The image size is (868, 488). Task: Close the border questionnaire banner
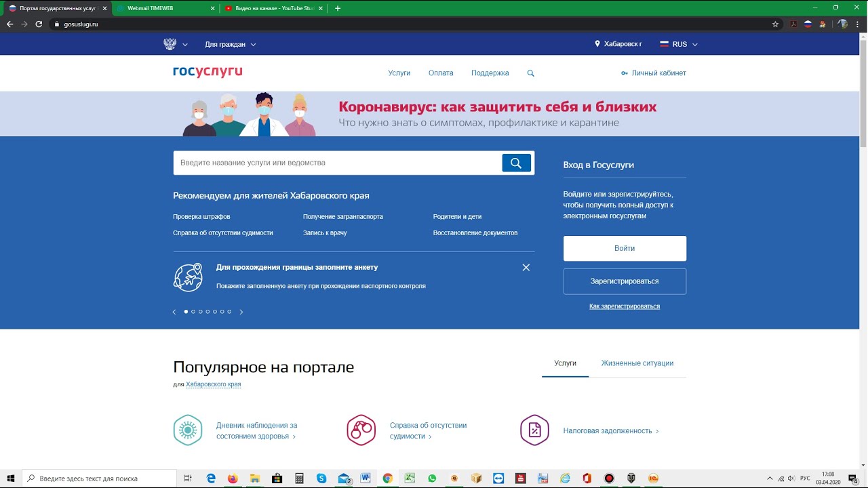[x=526, y=267]
